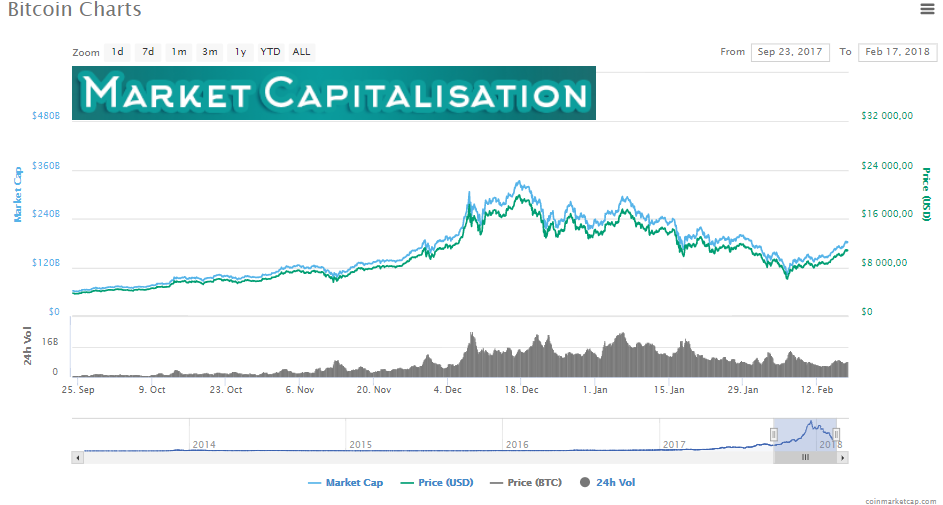
Task: Toggle the Market Cap series in legend
Action: click(x=345, y=483)
